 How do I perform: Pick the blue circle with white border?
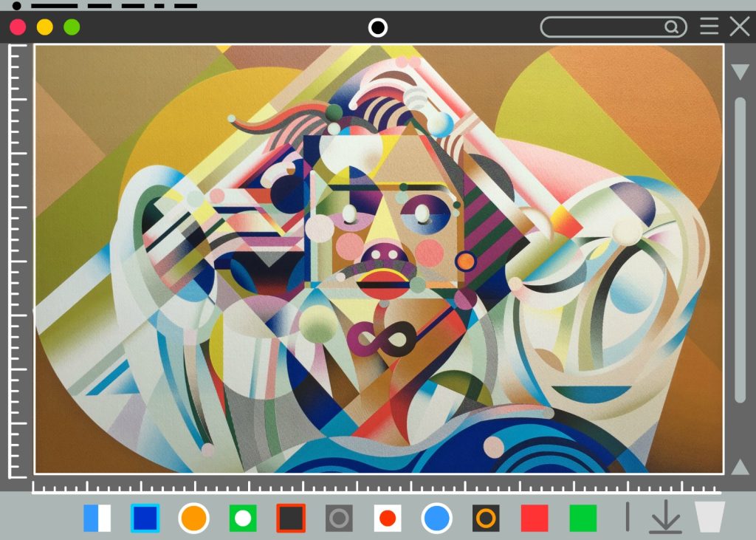pos(436,518)
